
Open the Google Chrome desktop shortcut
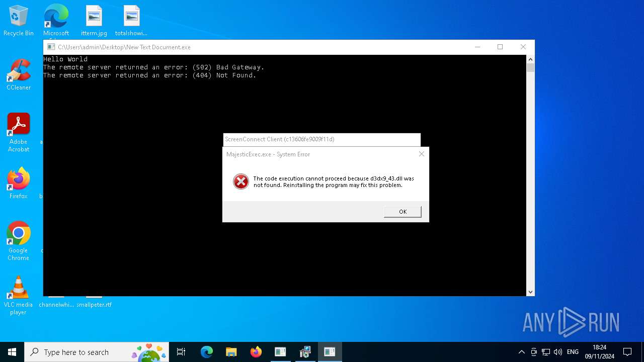[19, 241]
